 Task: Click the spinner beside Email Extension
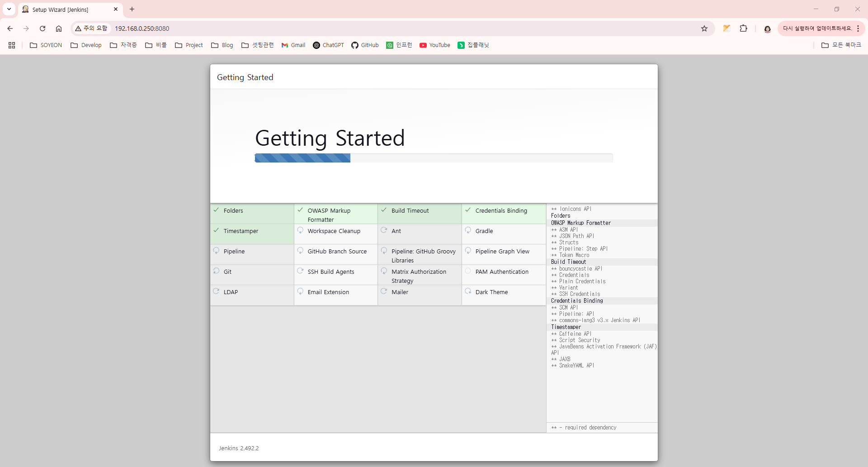[300, 291]
